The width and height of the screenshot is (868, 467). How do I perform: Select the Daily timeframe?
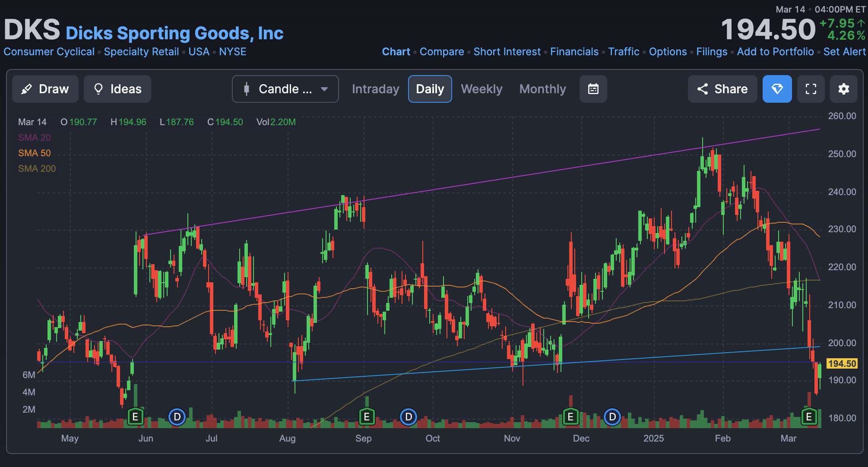(x=430, y=89)
